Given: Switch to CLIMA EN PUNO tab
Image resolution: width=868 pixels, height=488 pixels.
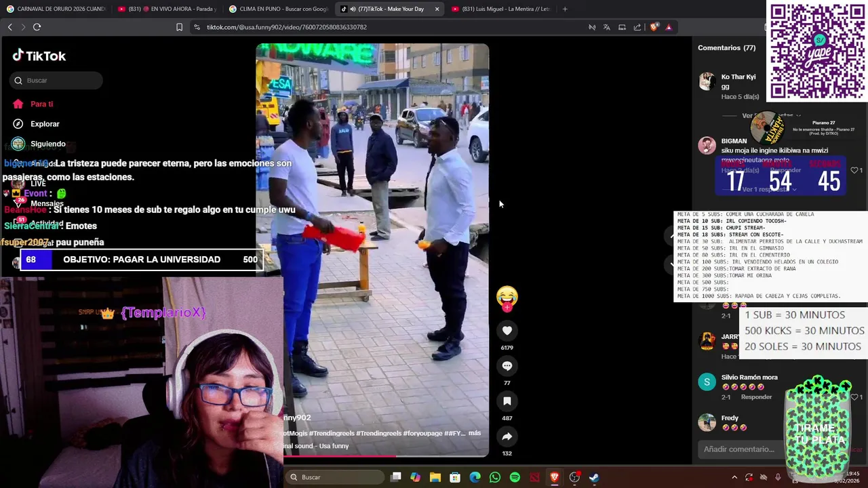Looking at the screenshot, I should (x=279, y=9).
